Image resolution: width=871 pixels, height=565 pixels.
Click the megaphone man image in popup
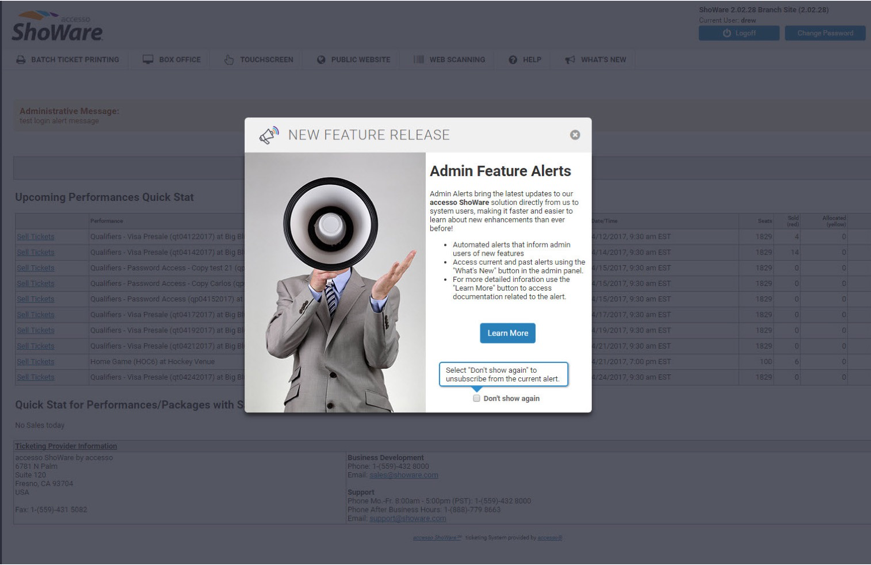335,282
